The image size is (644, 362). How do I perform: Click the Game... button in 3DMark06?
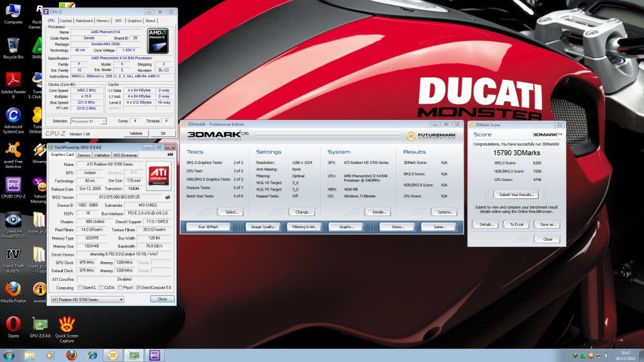click(439, 227)
